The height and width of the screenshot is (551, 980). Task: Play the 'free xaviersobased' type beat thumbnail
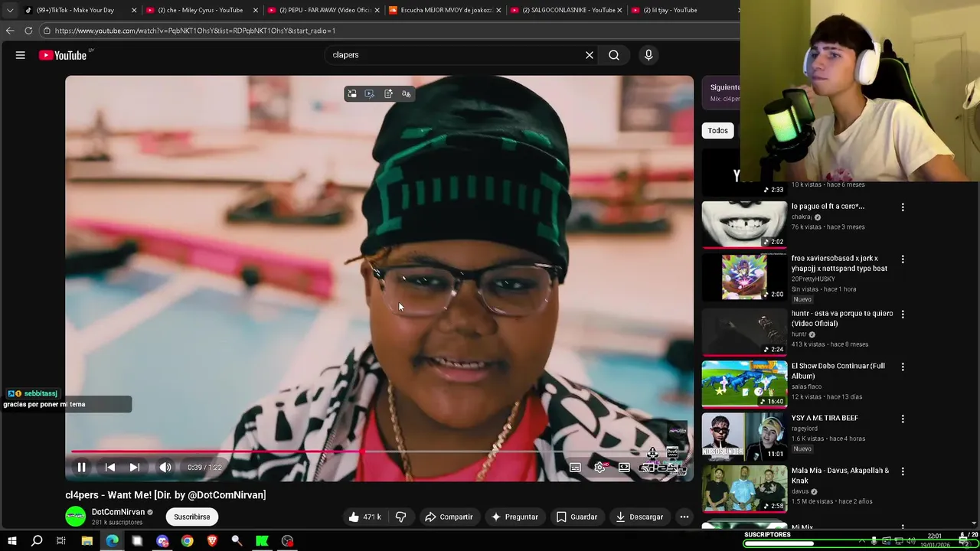coord(744,277)
